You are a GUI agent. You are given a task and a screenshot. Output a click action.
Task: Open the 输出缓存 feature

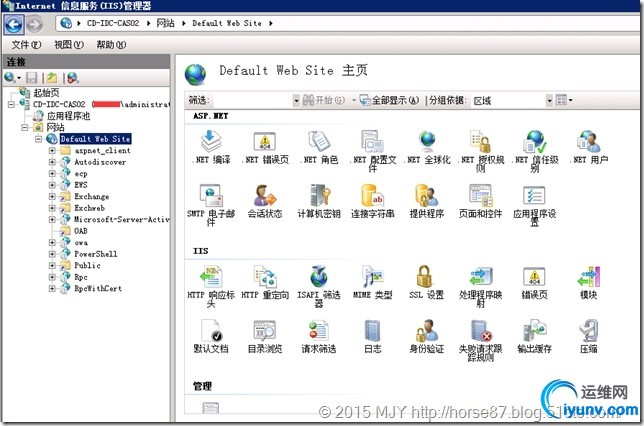coord(535,336)
